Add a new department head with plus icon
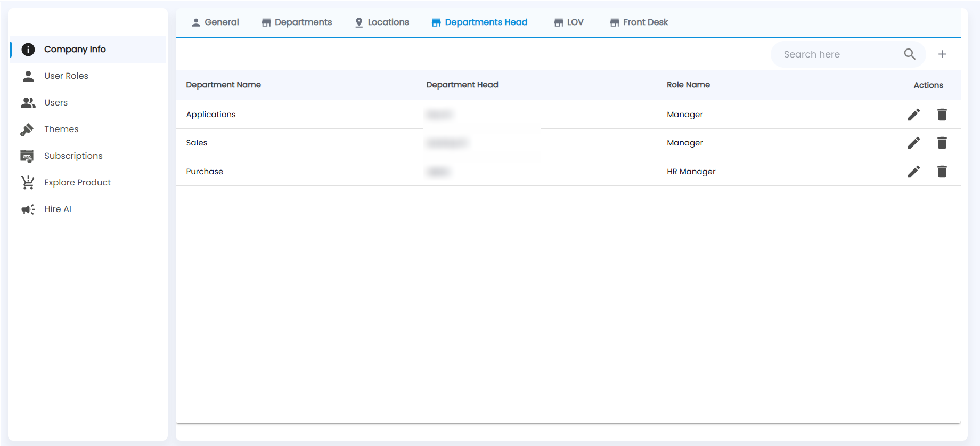This screenshot has height=446, width=980. 942,54
